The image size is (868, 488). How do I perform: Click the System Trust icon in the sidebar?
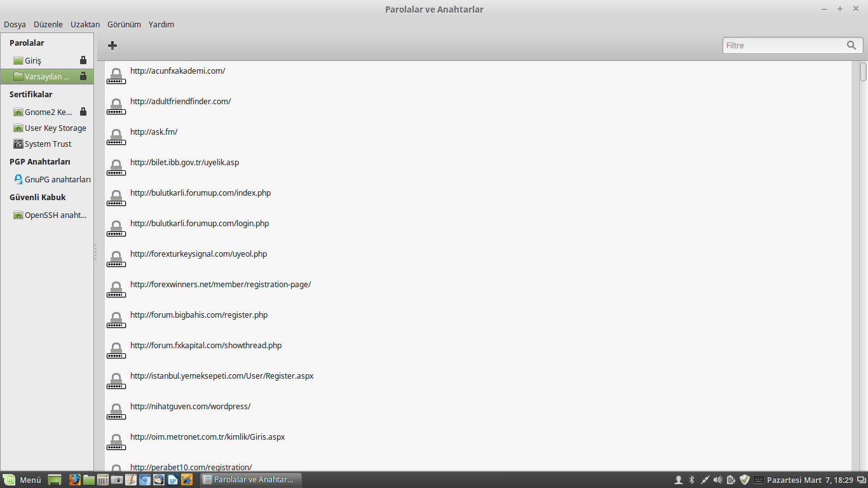click(18, 144)
